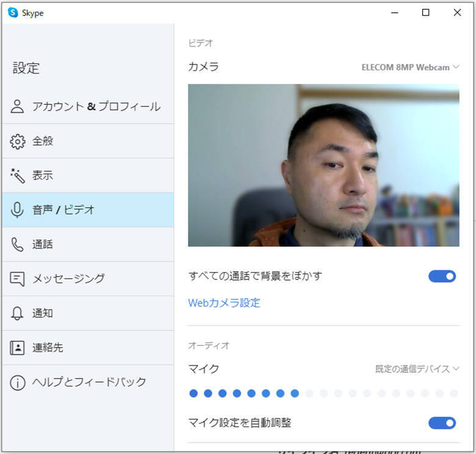Click the Skype logo in title bar
This screenshot has height=454, width=476.
pyautogui.click(x=13, y=13)
